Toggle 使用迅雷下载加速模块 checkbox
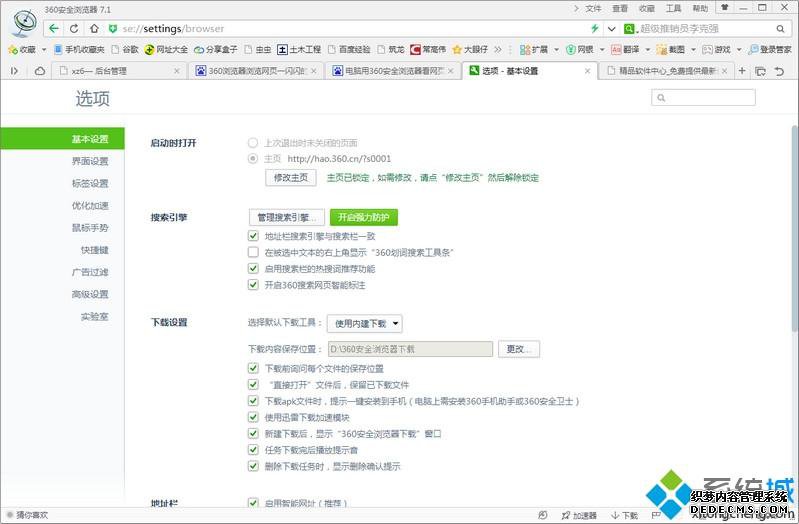Screen dimensions: 799x524 click(x=253, y=417)
